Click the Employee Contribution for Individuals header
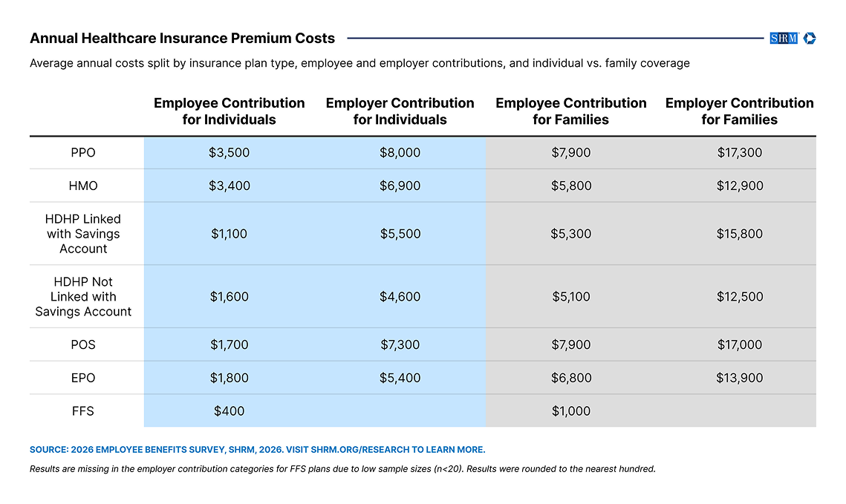Screen dimensions: 846x504 [230, 111]
